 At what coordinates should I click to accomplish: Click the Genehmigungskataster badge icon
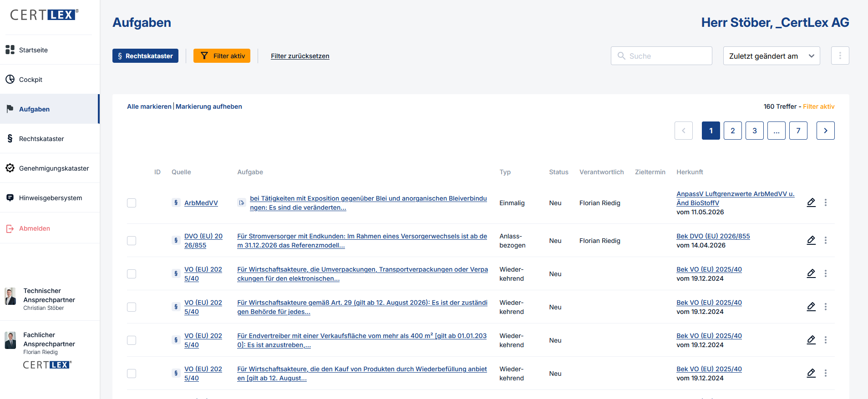(10, 168)
